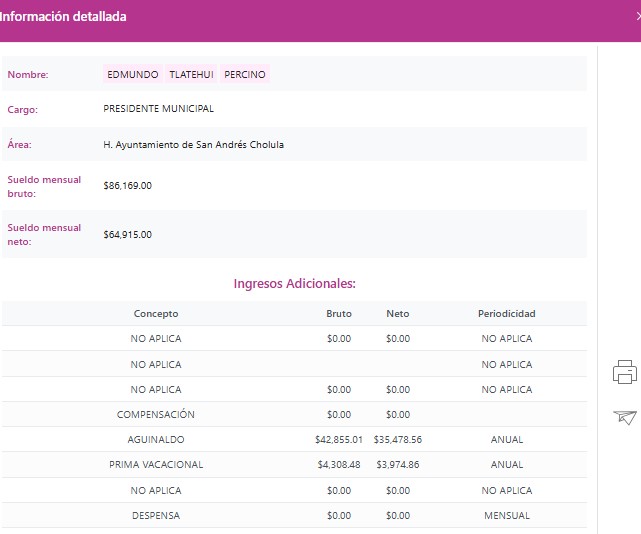Click the Bruto column header
641x534 pixels.
339,314
